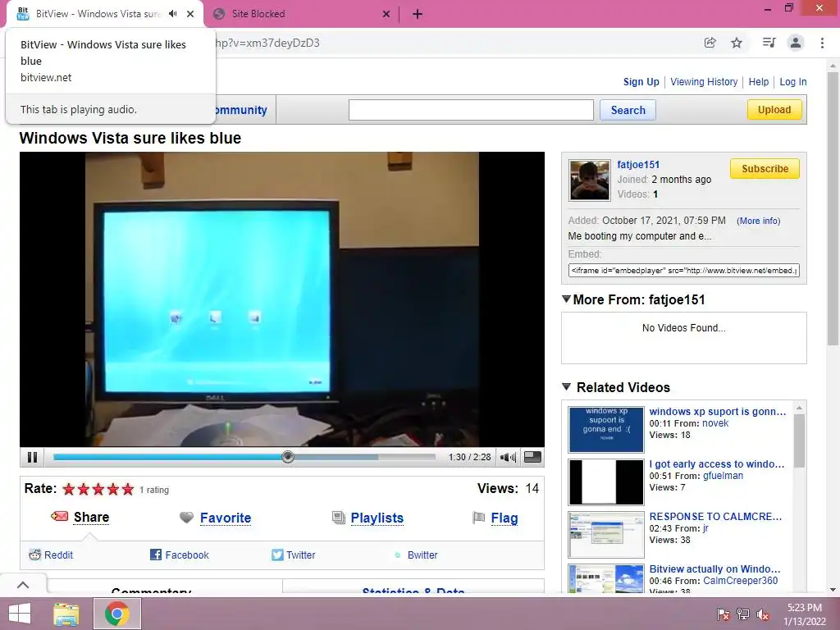This screenshot has width=840, height=630.
Task: Mute the video player volume icon
Action: pyautogui.click(x=508, y=457)
